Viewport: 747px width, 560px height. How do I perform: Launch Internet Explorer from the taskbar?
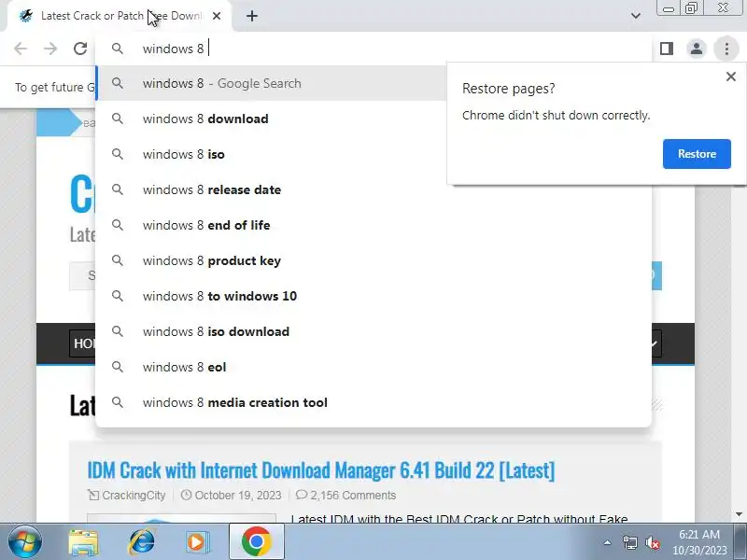pos(142,541)
